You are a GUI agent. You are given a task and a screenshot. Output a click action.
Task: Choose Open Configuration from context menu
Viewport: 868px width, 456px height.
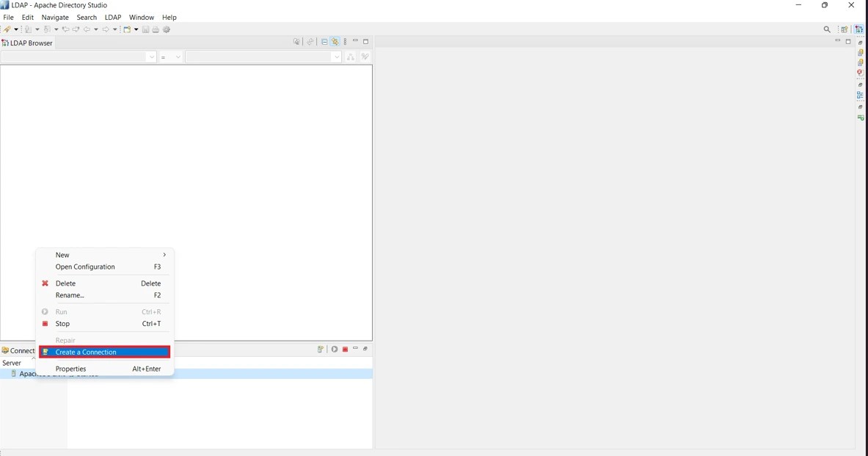point(105,267)
